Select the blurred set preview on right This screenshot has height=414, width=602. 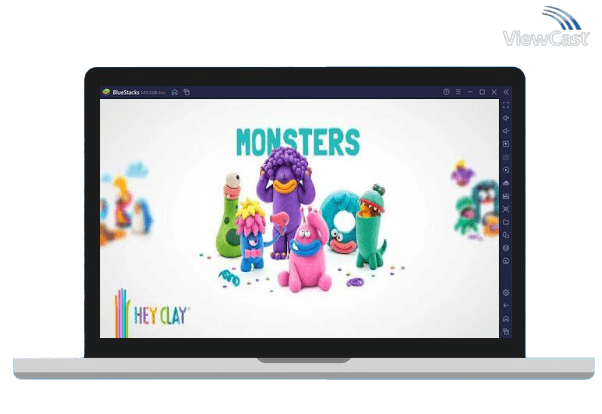click(x=475, y=198)
